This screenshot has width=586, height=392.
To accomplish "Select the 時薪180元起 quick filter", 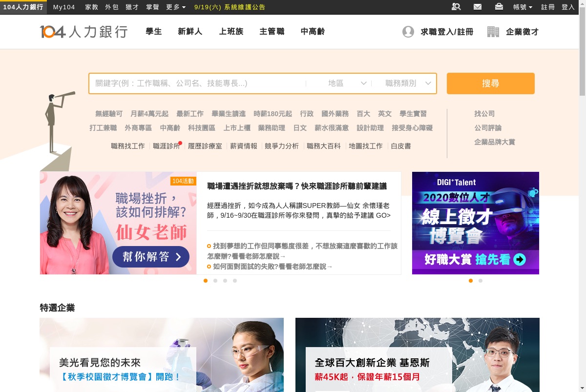I will point(273,114).
